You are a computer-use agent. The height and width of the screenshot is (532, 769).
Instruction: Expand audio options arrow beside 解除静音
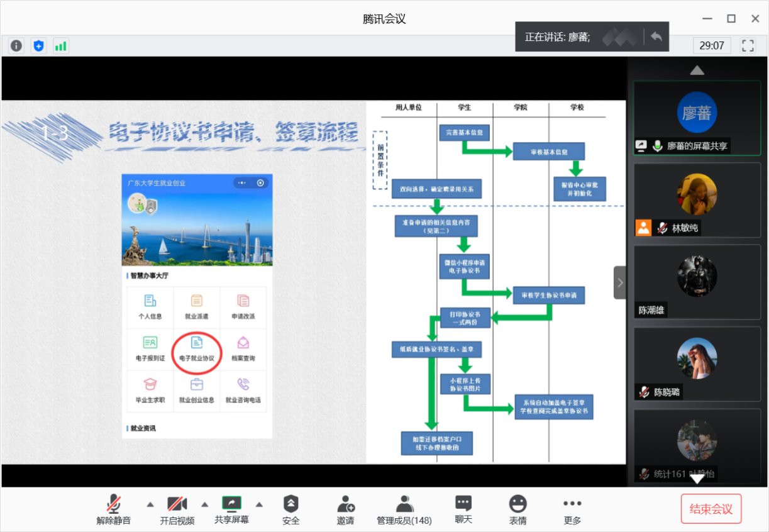coord(150,504)
